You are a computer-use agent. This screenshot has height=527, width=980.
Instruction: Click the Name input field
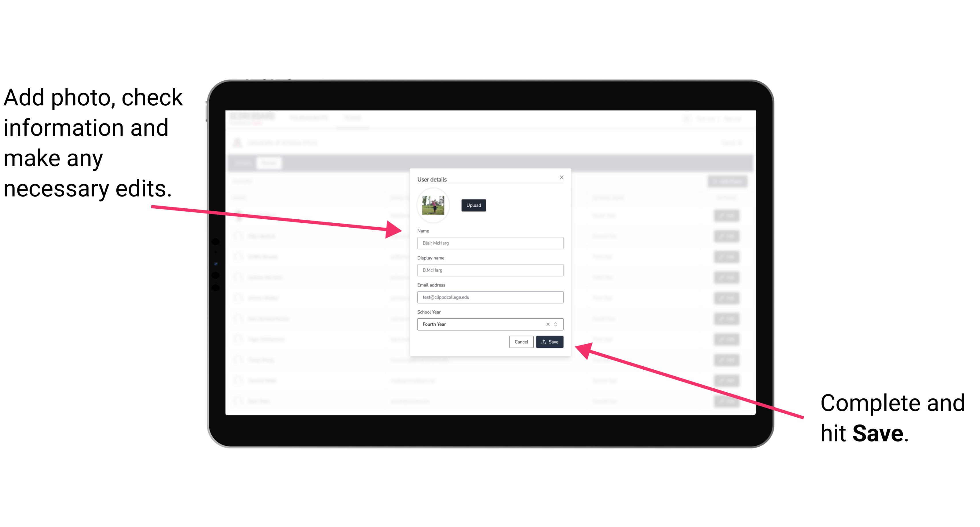(489, 243)
